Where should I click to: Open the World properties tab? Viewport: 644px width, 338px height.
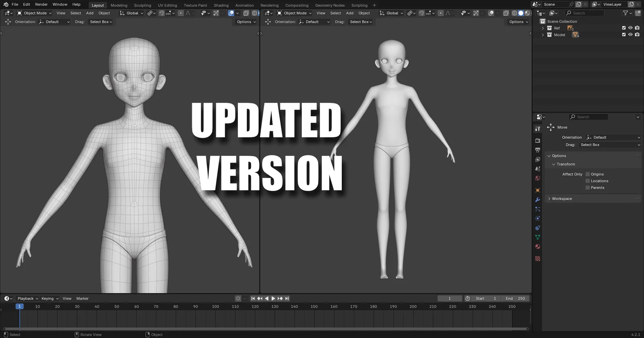537,178
